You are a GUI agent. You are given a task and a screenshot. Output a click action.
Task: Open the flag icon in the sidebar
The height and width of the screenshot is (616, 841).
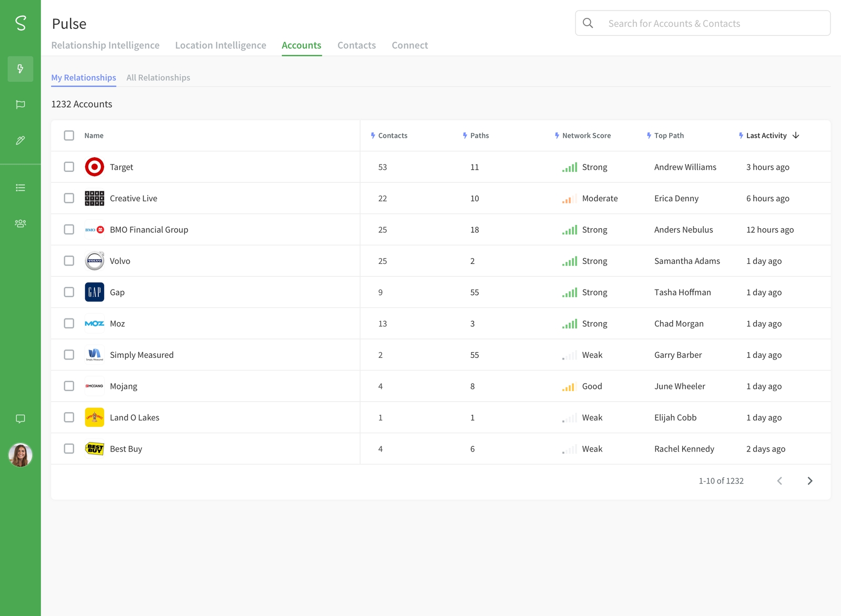[x=20, y=105]
